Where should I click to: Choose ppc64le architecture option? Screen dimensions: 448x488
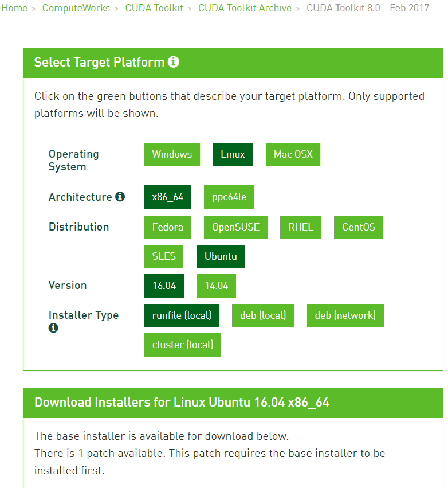point(229,197)
